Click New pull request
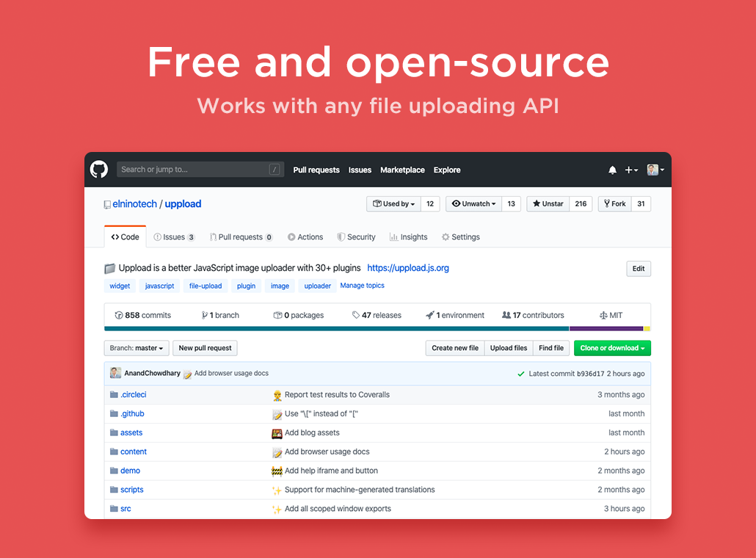Image resolution: width=756 pixels, height=558 pixels. click(205, 348)
